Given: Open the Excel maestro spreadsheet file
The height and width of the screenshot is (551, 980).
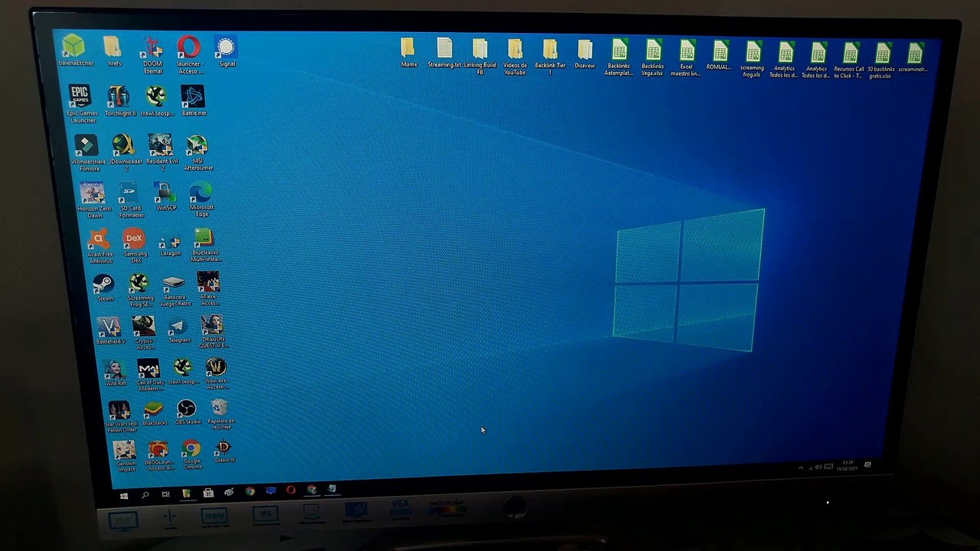Looking at the screenshot, I should click(x=686, y=58).
